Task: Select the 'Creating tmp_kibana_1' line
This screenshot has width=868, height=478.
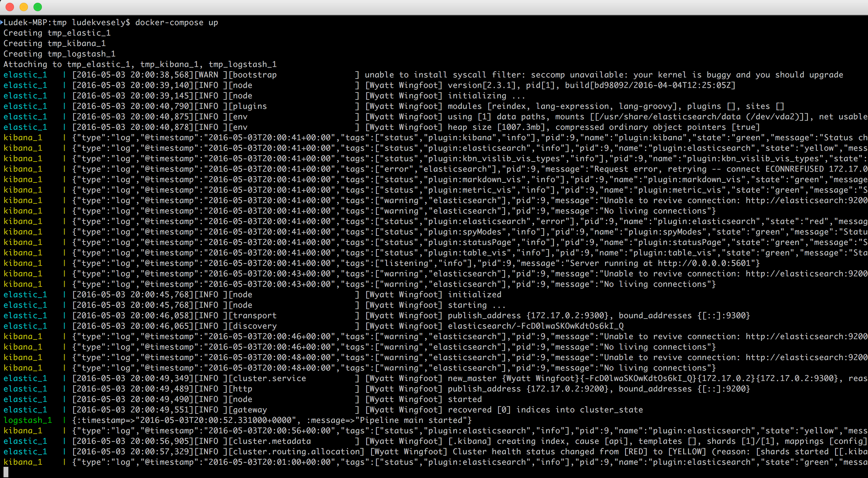Action: pos(54,44)
